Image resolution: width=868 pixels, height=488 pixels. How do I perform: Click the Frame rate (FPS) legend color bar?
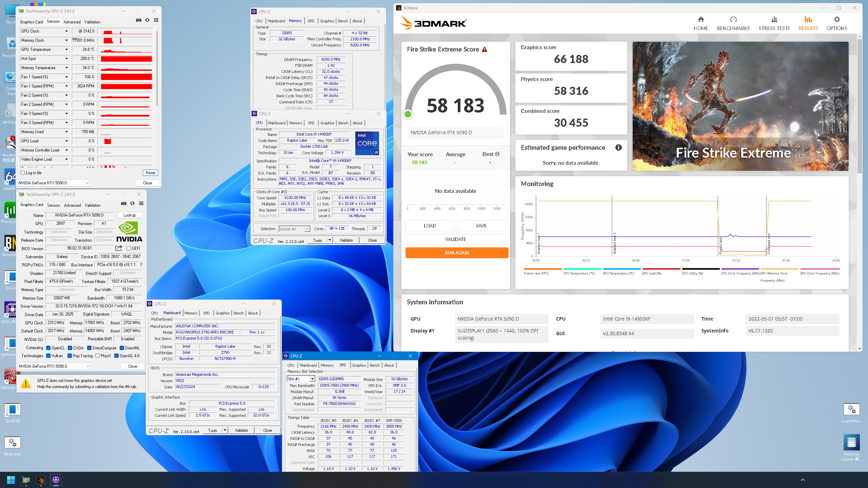pos(542,269)
